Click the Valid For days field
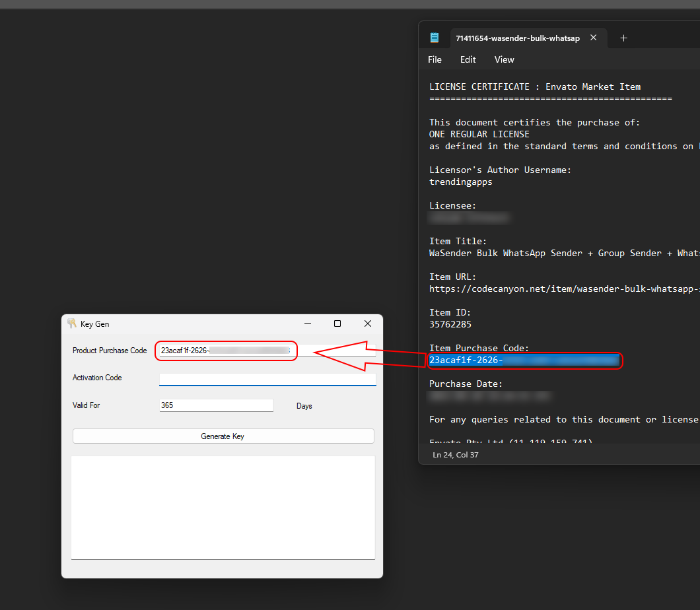Viewport: 700px width, 610px height. coord(216,405)
